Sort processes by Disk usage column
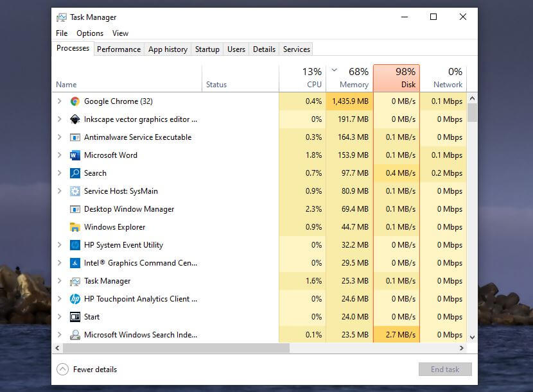This screenshot has height=392, width=533. [397, 78]
